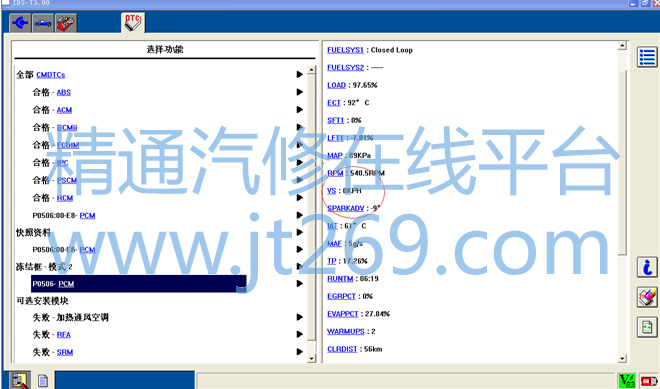The height and width of the screenshot is (389, 660).
Task: Click the right panel scrollbar down arrow
Action: [x=623, y=359]
